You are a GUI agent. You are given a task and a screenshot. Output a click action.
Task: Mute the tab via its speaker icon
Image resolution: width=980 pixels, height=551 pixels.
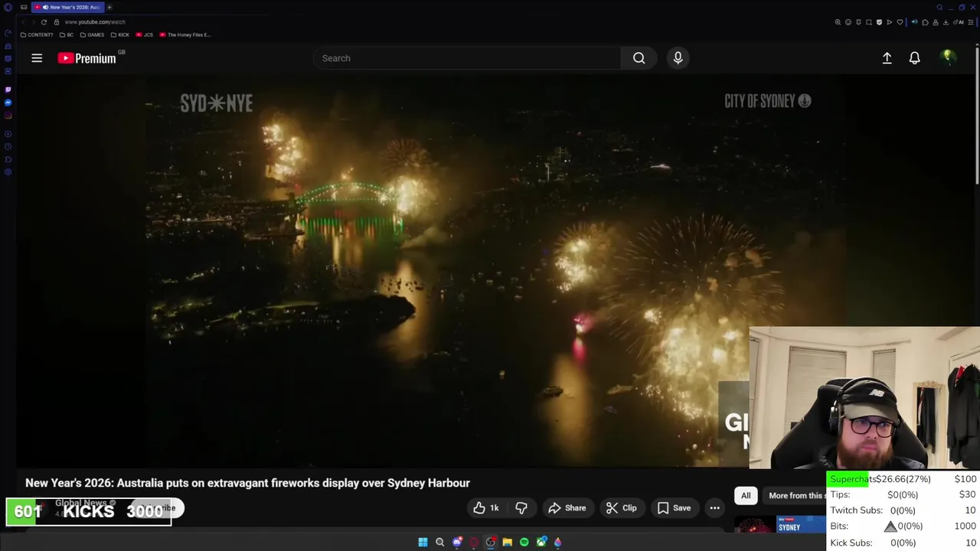tap(45, 7)
